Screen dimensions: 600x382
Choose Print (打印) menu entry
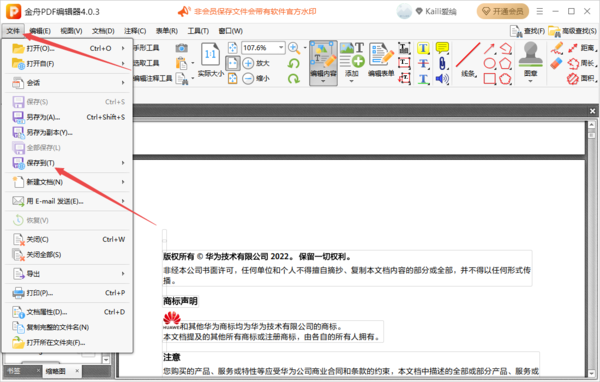[x=68, y=293]
